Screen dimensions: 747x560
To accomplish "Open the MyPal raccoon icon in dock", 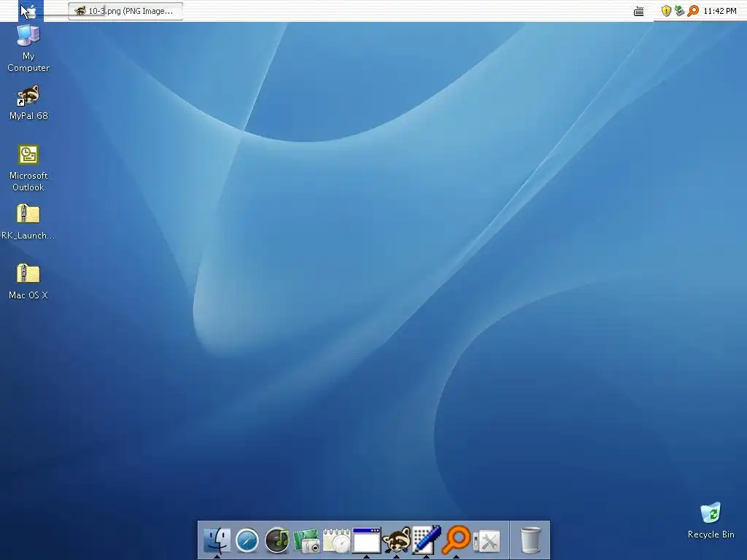I will (x=396, y=540).
